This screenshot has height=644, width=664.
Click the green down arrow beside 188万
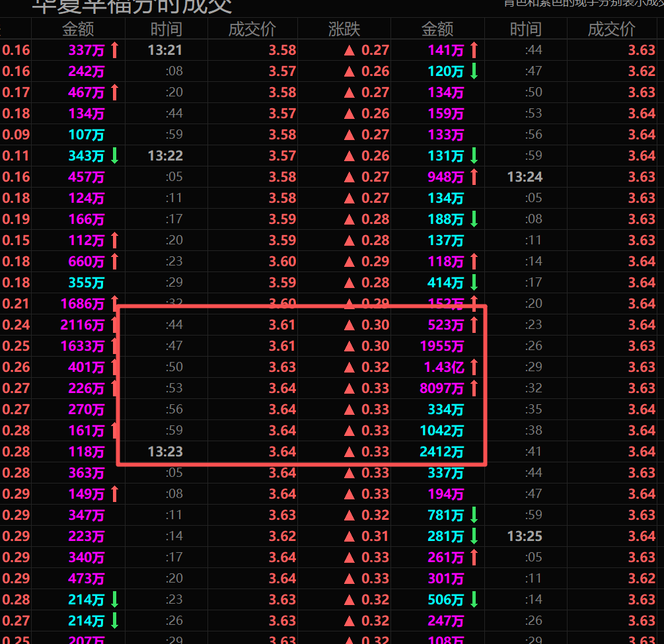pos(474,219)
